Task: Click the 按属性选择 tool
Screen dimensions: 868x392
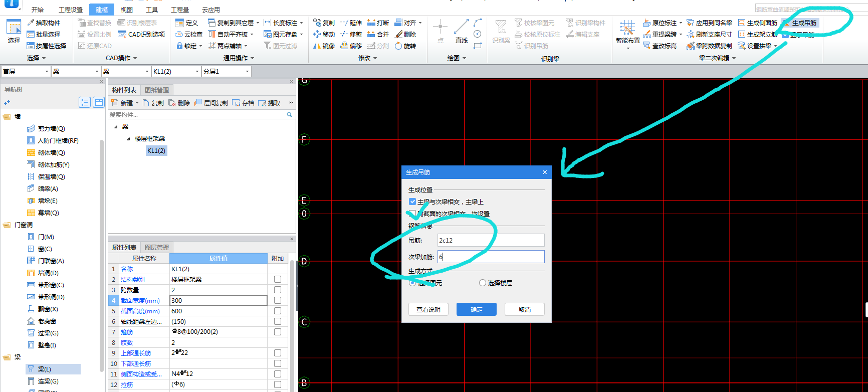Action: coord(46,46)
